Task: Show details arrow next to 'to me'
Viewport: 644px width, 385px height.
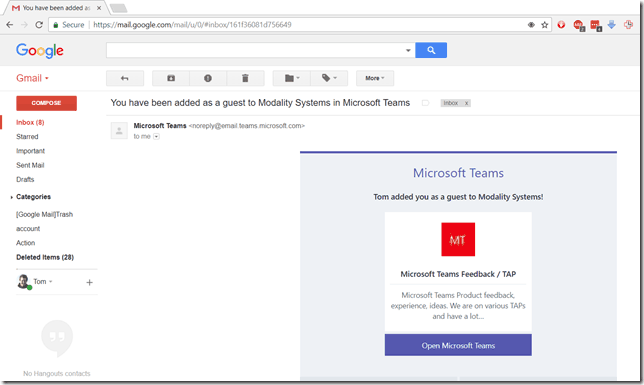Action: tap(156, 137)
